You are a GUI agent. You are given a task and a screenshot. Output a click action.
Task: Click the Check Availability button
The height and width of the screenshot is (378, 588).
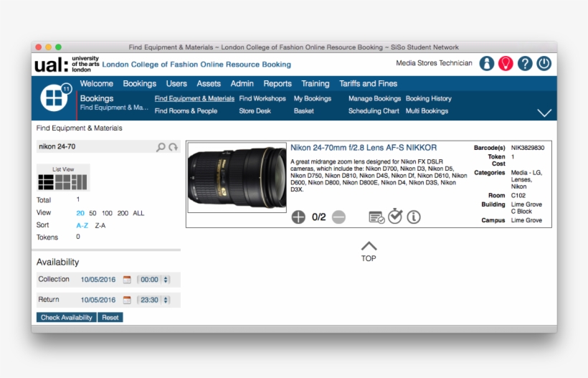tap(67, 317)
